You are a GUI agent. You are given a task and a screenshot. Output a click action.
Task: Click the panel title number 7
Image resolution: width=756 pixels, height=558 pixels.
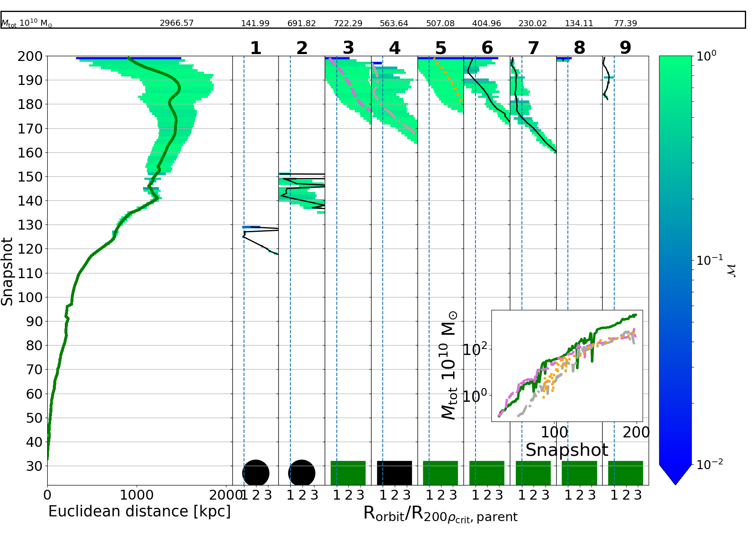coord(533,48)
